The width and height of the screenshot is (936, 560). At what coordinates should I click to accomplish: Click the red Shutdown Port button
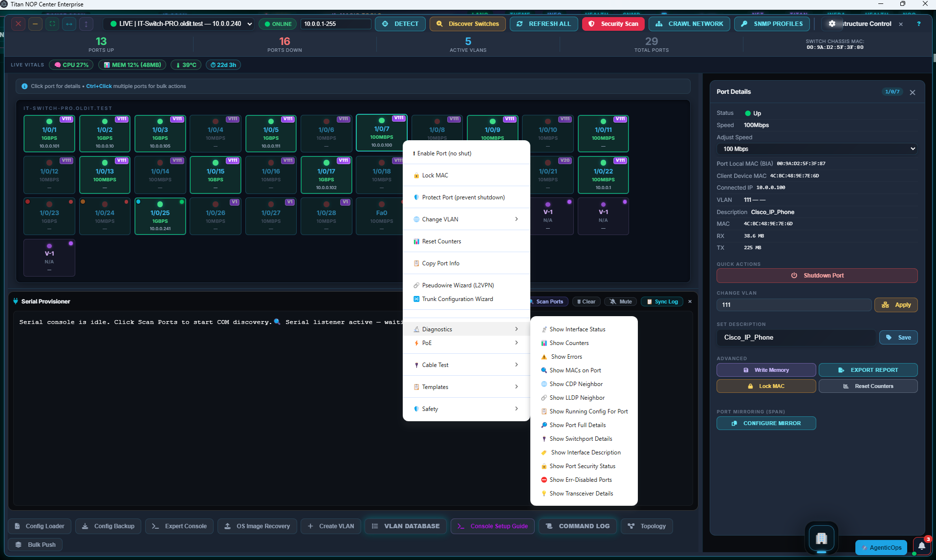(x=817, y=276)
